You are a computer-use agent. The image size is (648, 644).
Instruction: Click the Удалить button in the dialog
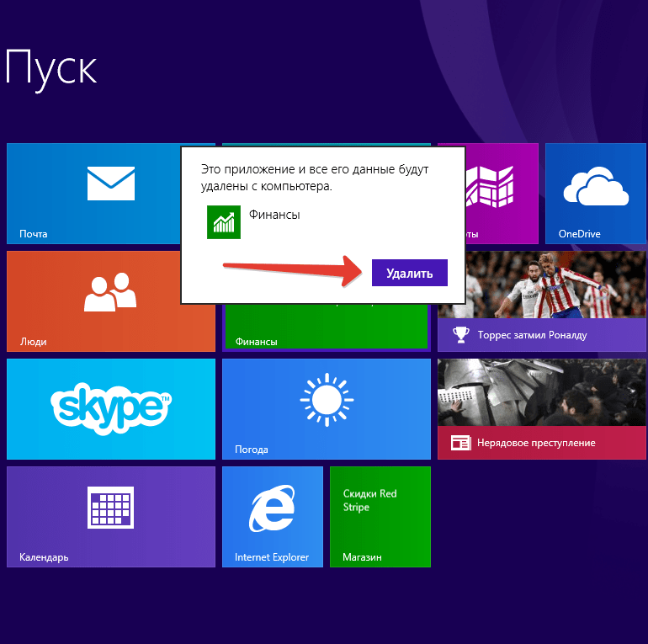click(x=409, y=273)
